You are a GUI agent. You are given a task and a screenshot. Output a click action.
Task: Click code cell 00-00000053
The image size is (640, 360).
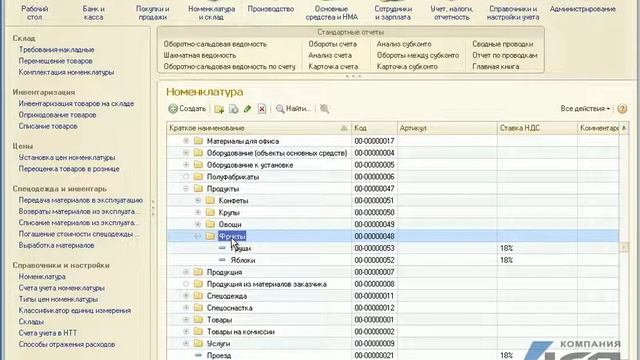(374, 248)
